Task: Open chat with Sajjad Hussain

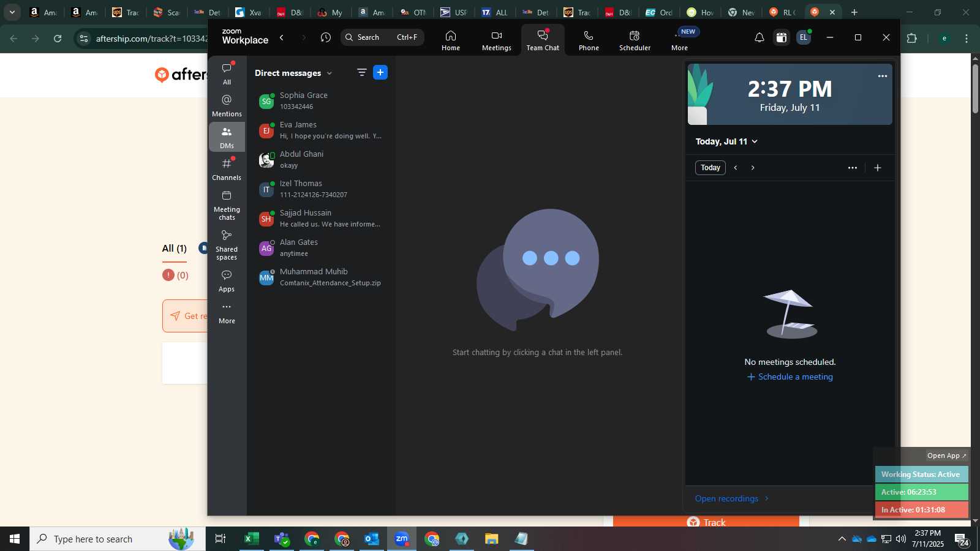Action: tap(321, 218)
